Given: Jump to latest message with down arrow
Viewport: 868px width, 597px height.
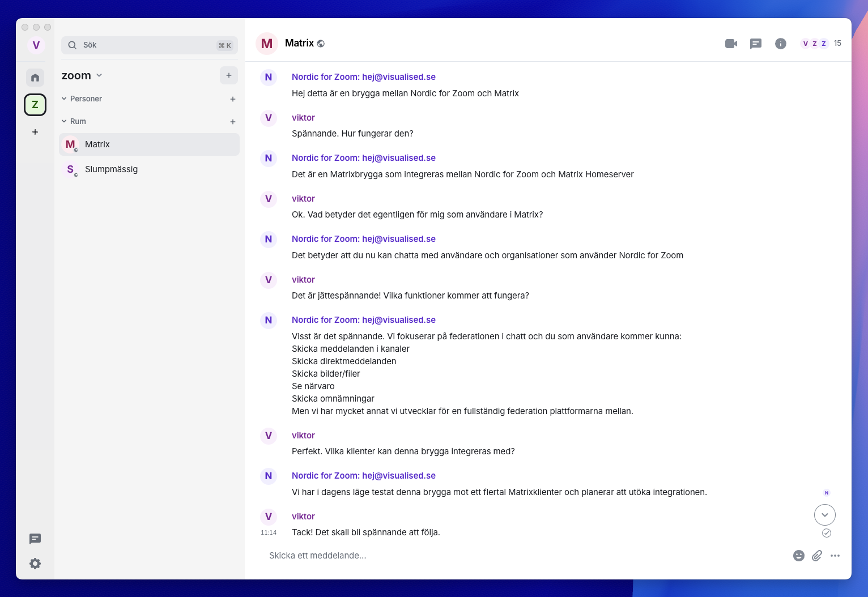Looking at the screenshot, I should (824, 515).
